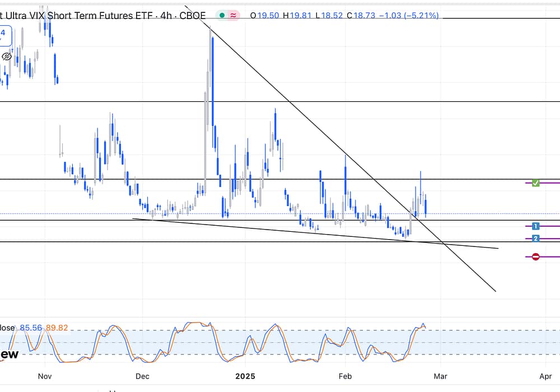
Task: Click the orange oscillator value 89.82
Action: (x=56, y=328)
